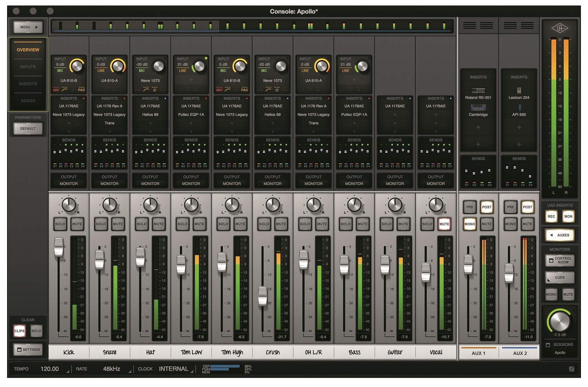Click the window icon at the bottom-right corner

click(x=572, y=369)
